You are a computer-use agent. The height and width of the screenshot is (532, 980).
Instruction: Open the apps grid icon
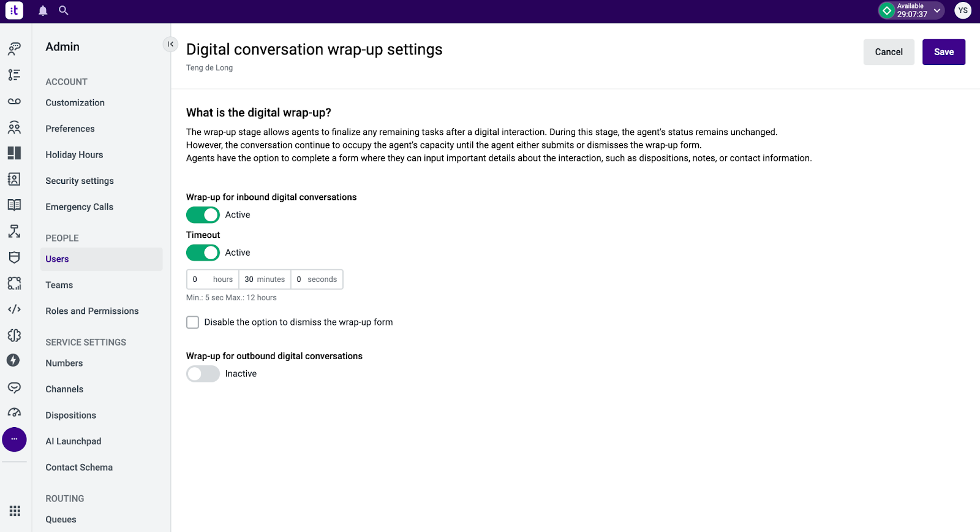15,511
